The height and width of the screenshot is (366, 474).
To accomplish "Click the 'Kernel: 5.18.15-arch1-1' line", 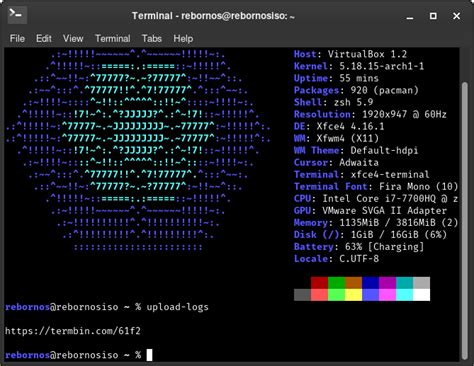I will 359,66.
